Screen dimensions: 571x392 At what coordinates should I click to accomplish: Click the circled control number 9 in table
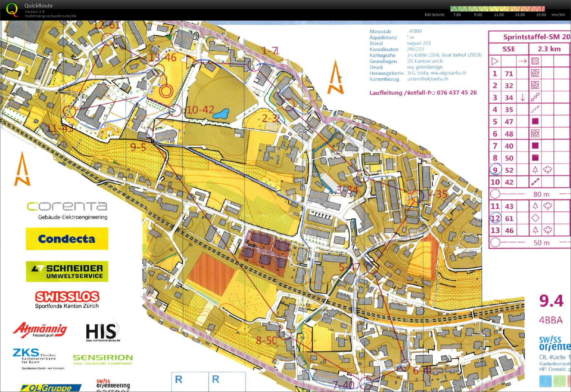pos(495,170)
